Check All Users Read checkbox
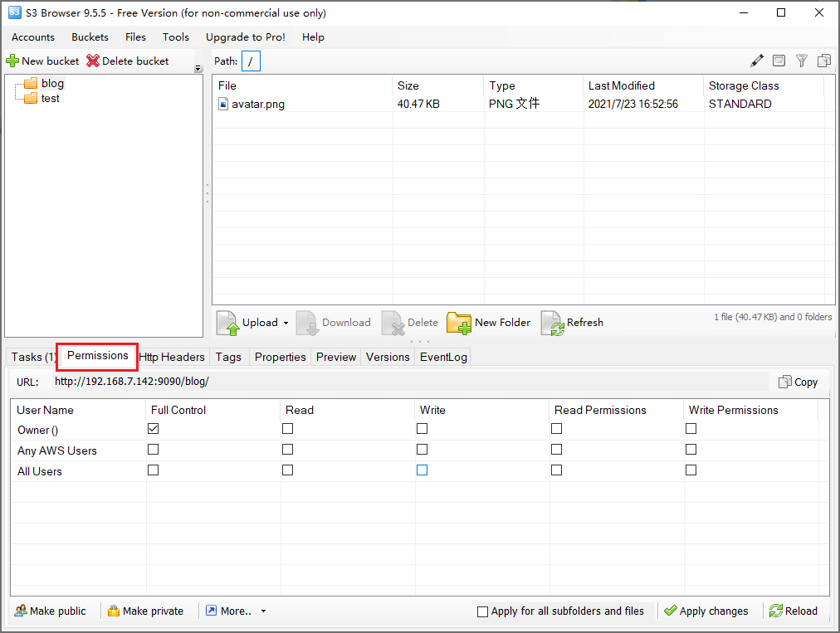Image resolution: width=840 pixels, height=633 pixels. click(288, 470)
